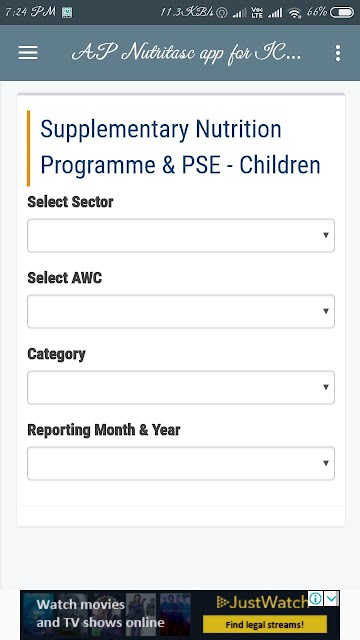Screen dimensions: 360x640
Task: Open the hamburger navigation menu
Action: (x=28, y=53)
